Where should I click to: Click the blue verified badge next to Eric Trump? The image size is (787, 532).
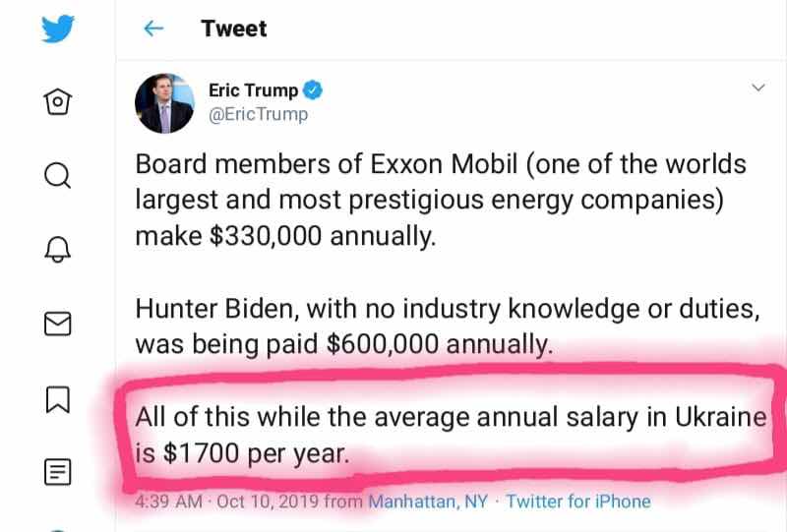[313, 90]
